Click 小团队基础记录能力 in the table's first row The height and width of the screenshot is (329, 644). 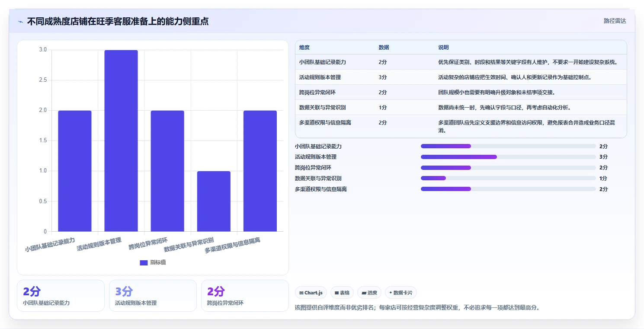pyautogui.click(x=323, y=62)
